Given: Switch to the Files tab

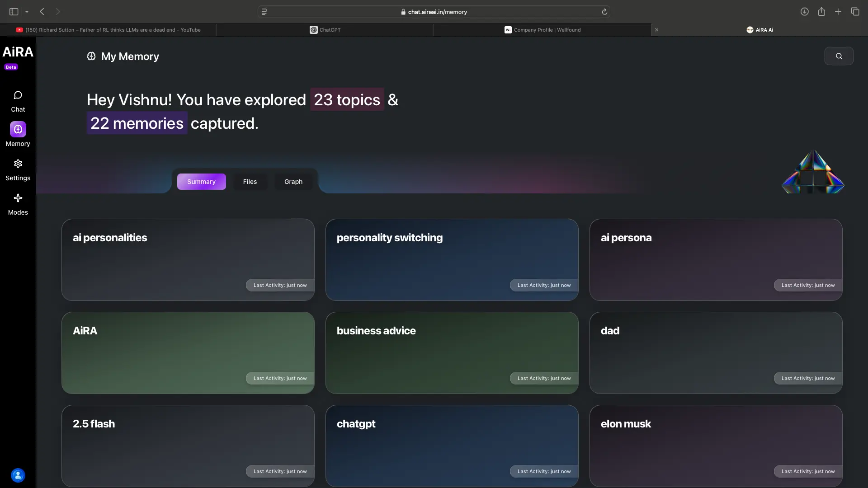Looking at the screenshot, I should (x=250, y=182).
